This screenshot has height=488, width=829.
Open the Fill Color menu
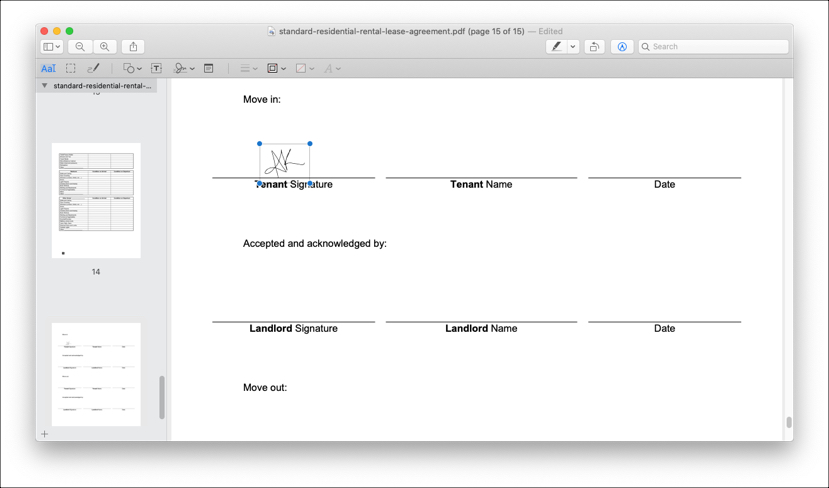pyautogui.click(x=305, y=68)
